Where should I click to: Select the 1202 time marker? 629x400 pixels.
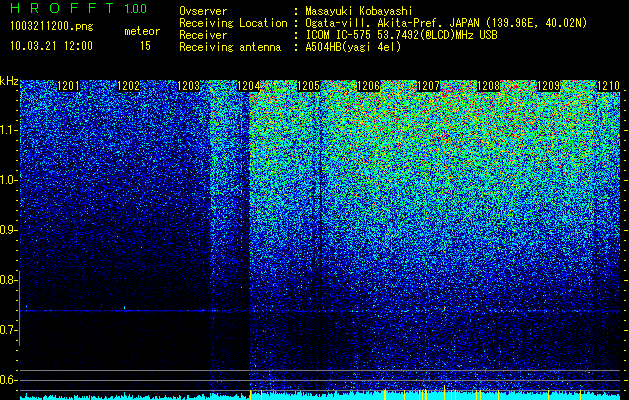click(x=128, y=86)
